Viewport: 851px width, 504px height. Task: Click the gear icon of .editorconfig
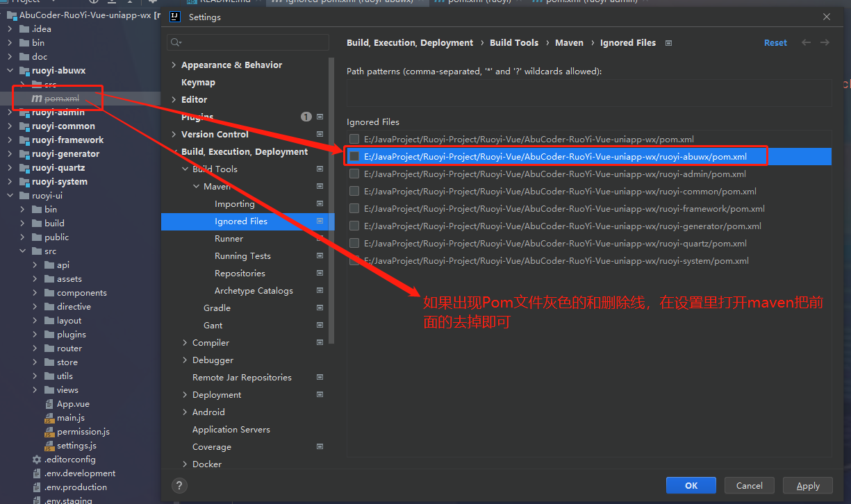(x=37, y=460)
